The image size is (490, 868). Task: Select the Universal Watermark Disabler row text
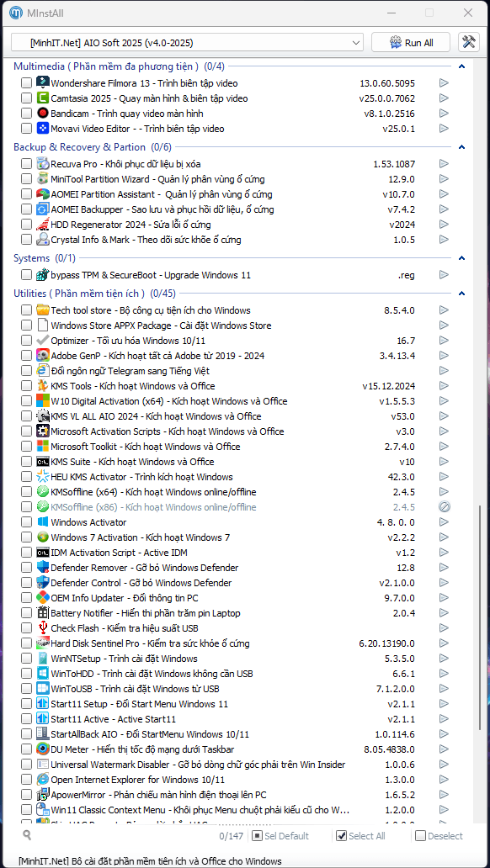(x=198, y=765)
